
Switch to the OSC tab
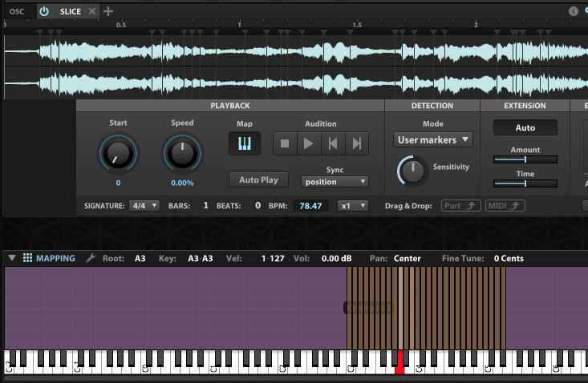click(17, 11)
